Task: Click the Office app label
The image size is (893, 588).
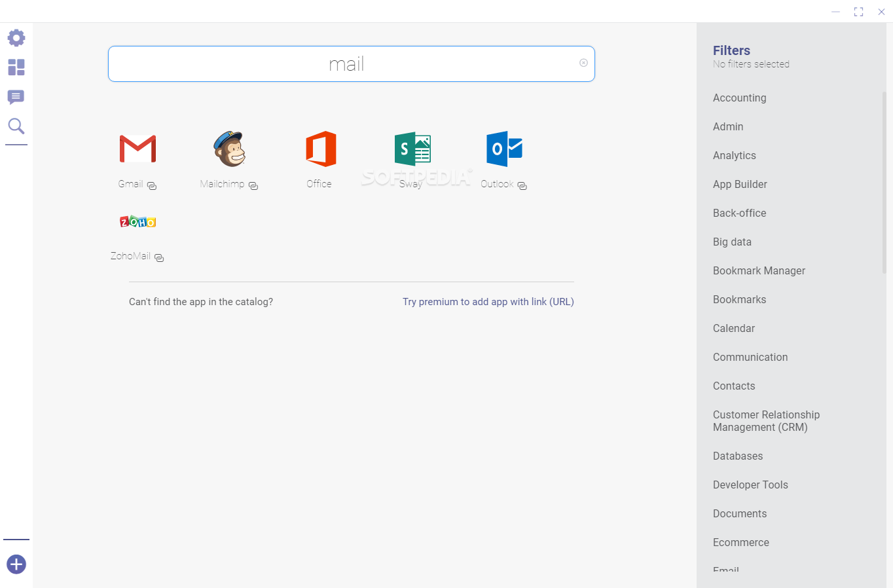Action: tap(319, 184)
